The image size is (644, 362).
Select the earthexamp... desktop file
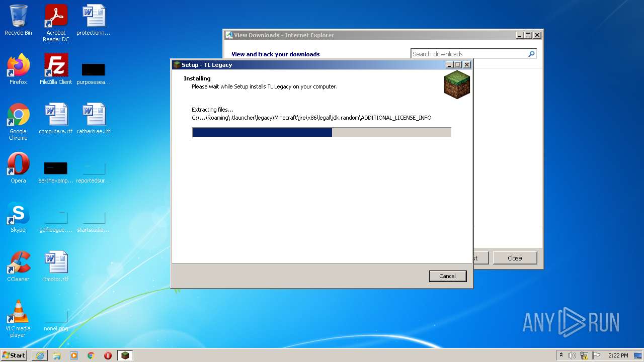[56, 172]
